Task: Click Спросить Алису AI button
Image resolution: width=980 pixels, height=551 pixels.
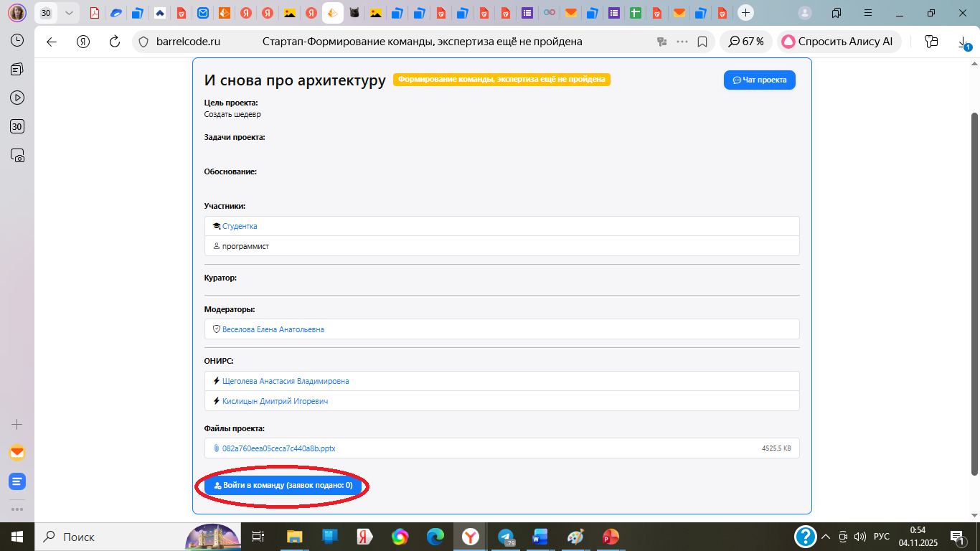Action: tap(839, 42)
